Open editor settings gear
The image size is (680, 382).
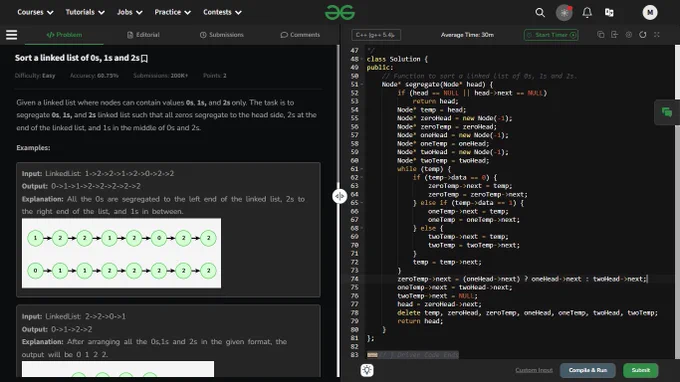click(628, 35)
